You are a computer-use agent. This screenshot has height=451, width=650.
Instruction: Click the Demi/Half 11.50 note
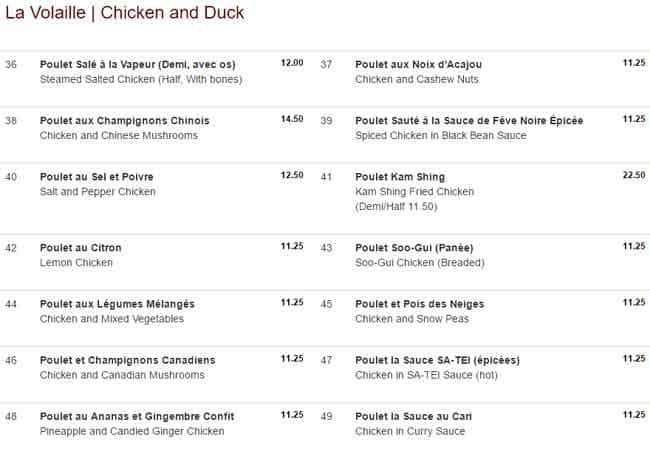point(396,205)
